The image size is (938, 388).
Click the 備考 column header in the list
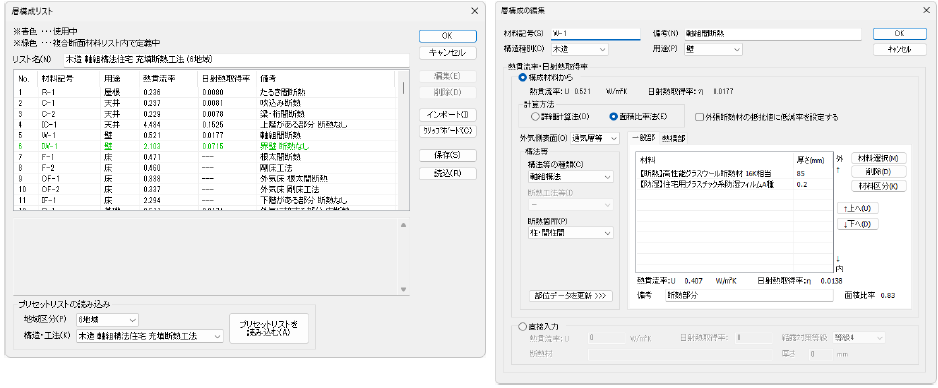[325, 79]
